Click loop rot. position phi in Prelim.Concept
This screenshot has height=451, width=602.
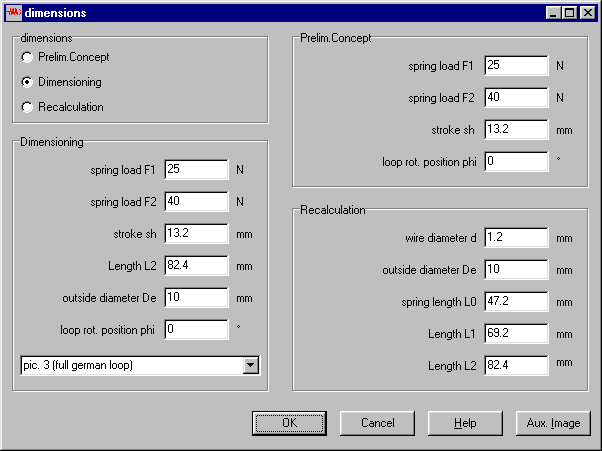[516, 162]
